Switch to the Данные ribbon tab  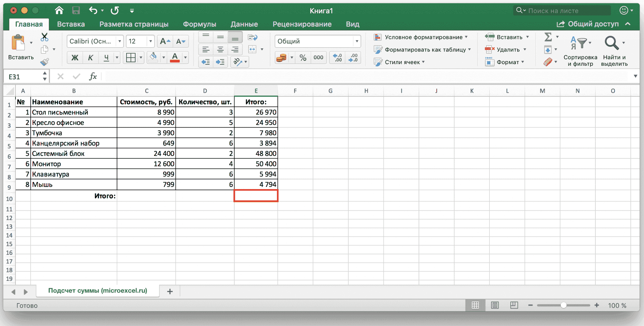(x=244, y=24)
